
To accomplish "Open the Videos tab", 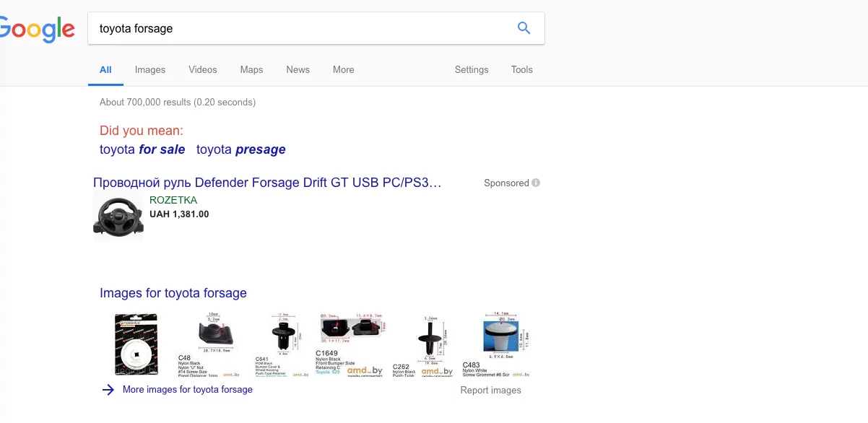I will tap(203, 70).
